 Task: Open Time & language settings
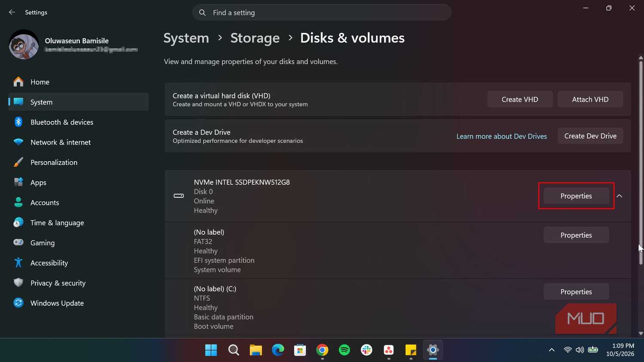[x=79, y=223]
